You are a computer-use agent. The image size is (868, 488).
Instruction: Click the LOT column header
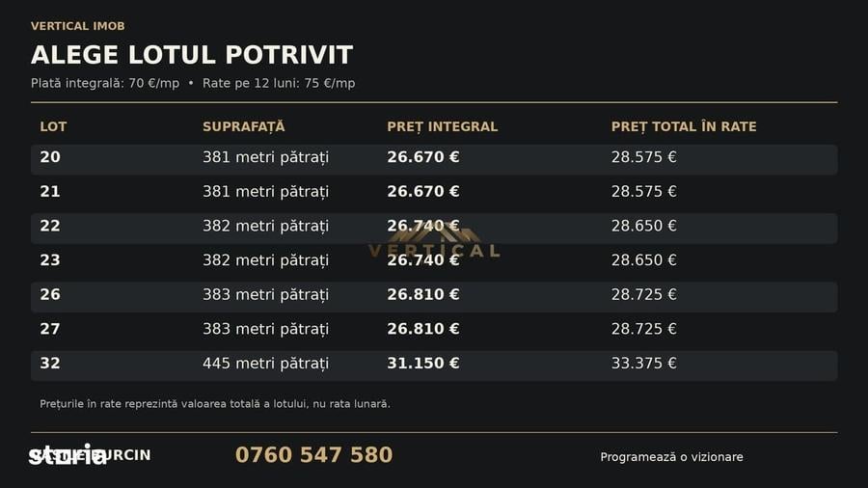click(53, 126)
